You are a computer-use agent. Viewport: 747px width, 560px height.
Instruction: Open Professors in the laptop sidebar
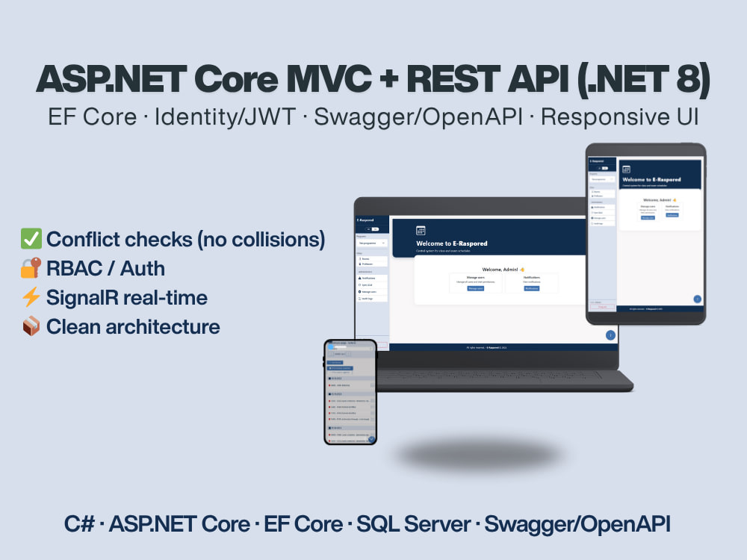tap(372, 264)
